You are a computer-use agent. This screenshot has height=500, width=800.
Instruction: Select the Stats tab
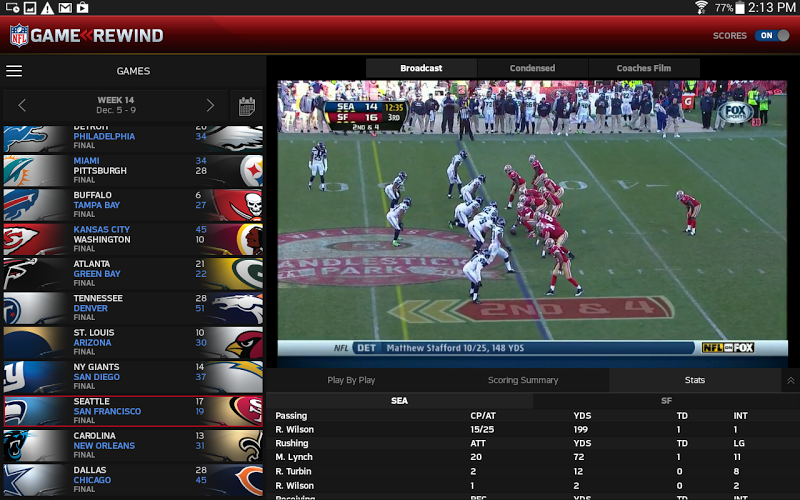(x=695, y=380)
